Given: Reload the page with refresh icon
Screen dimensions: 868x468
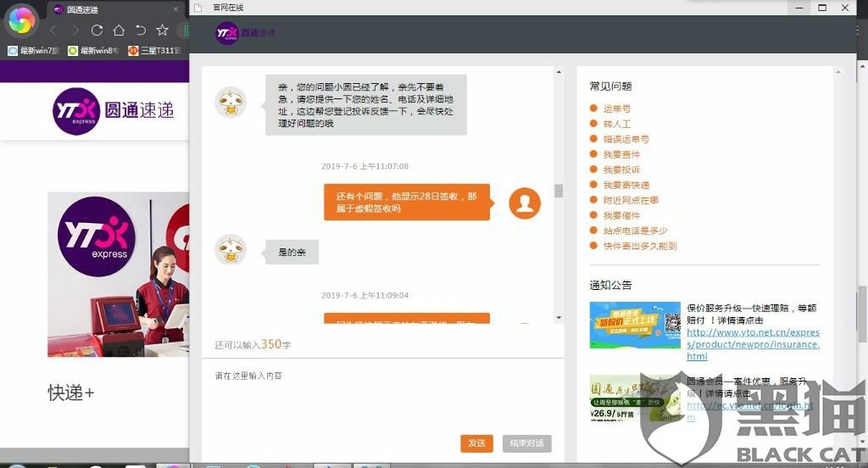Looking at the screenshot, I should (97, 31).
